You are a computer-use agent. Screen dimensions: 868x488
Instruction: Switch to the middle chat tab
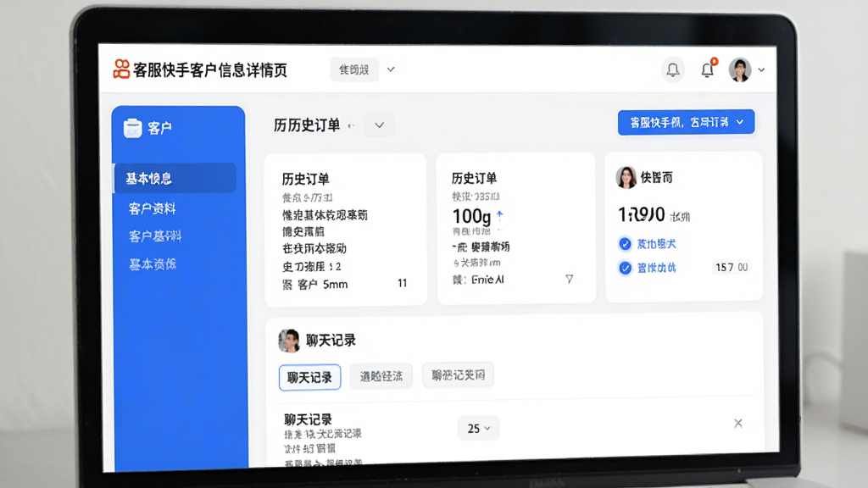pyautogui.click(x=381, y=376)
